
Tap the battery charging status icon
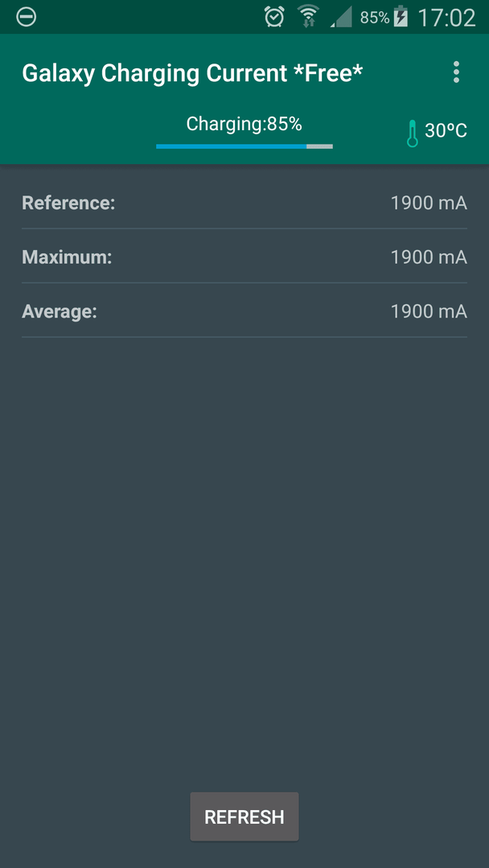point(401,17)
